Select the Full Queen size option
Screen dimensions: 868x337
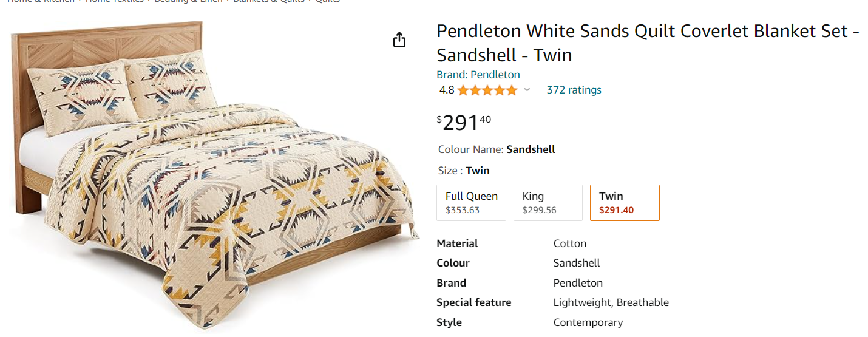(x=471, y=203)
